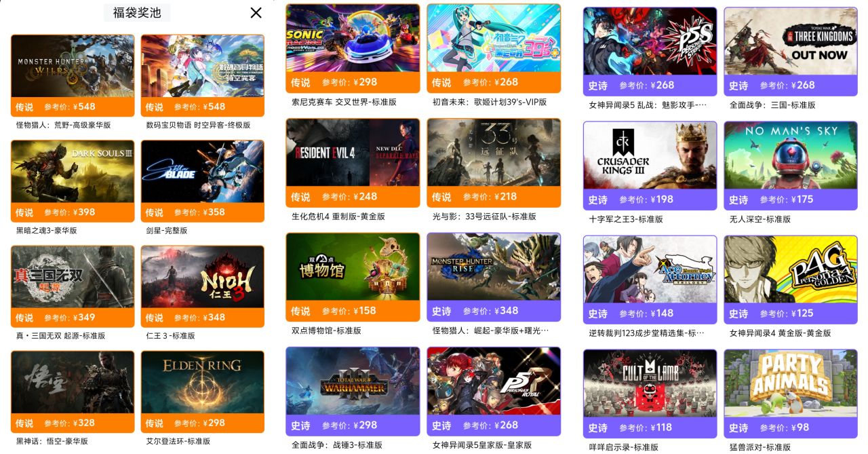Choose the Crusader Kings III game card
868x454 pixels.
point(650,166)
